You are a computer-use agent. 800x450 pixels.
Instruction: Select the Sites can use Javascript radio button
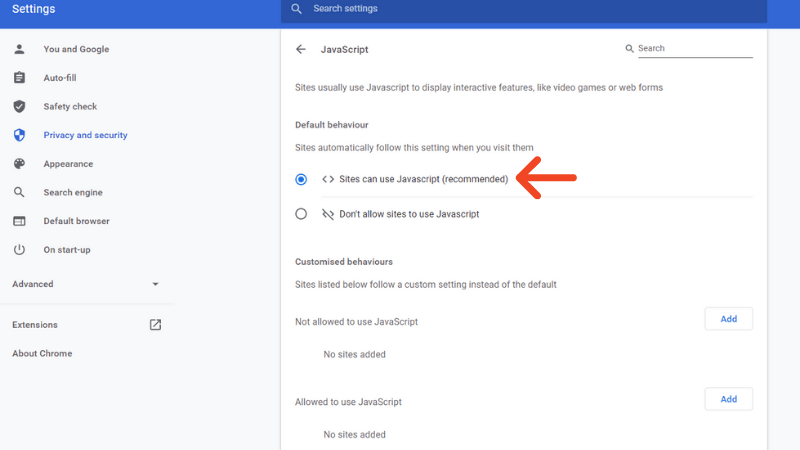301,179
